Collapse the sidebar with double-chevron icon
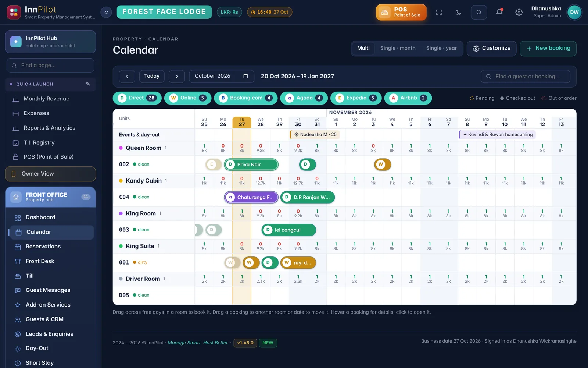Screen dimensions: 588x368 point(106,12)
